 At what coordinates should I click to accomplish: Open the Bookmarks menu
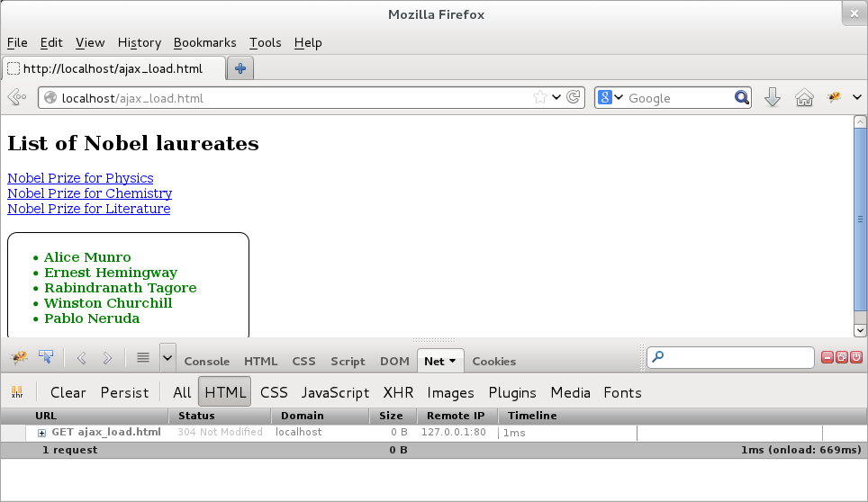tap(204, 42)
